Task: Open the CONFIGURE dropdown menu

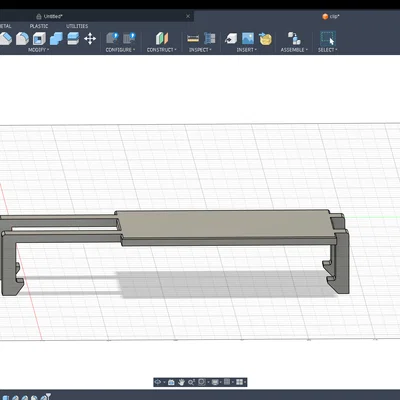Action: [x=120, y=50]
